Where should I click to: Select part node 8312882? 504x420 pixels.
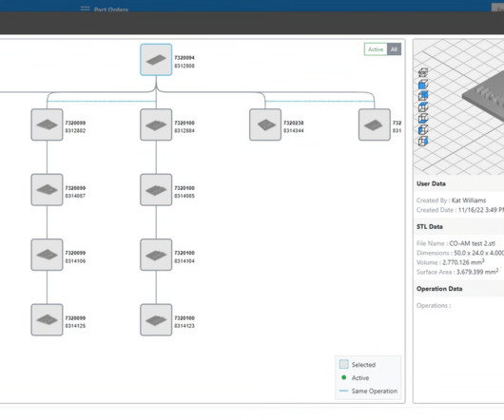pos(47,124)
